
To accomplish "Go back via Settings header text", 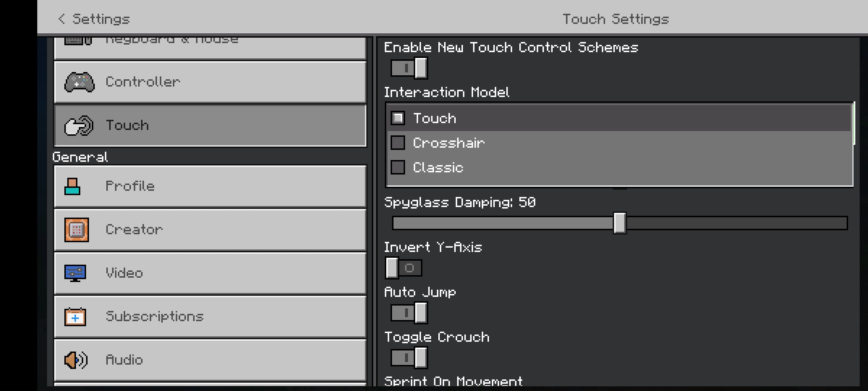I will pyautogui.click(x=101, y=19).
